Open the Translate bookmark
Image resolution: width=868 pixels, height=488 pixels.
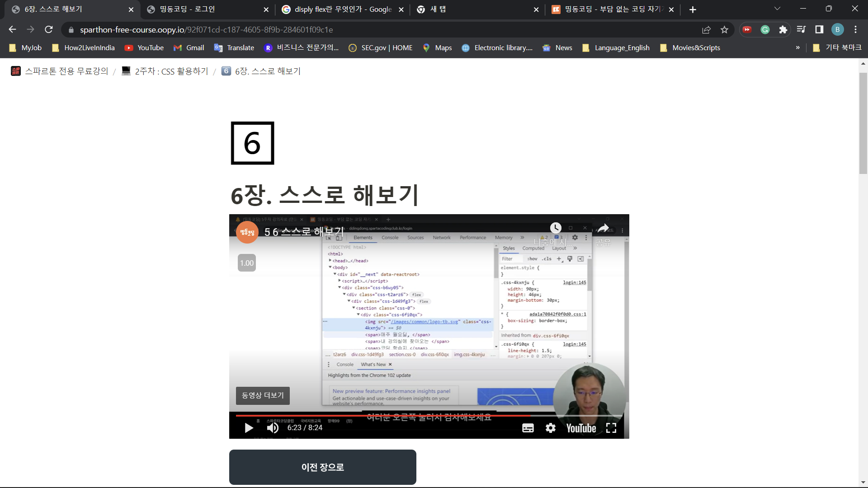click(234, 47)
